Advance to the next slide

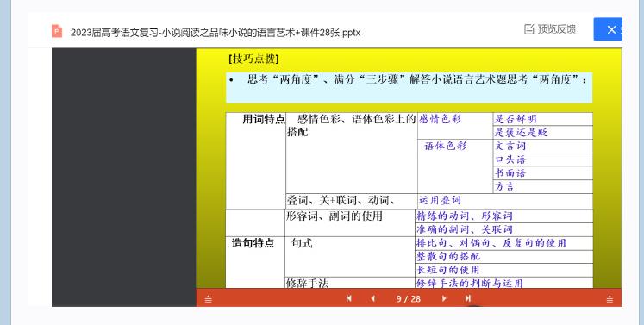pos(444,298)
